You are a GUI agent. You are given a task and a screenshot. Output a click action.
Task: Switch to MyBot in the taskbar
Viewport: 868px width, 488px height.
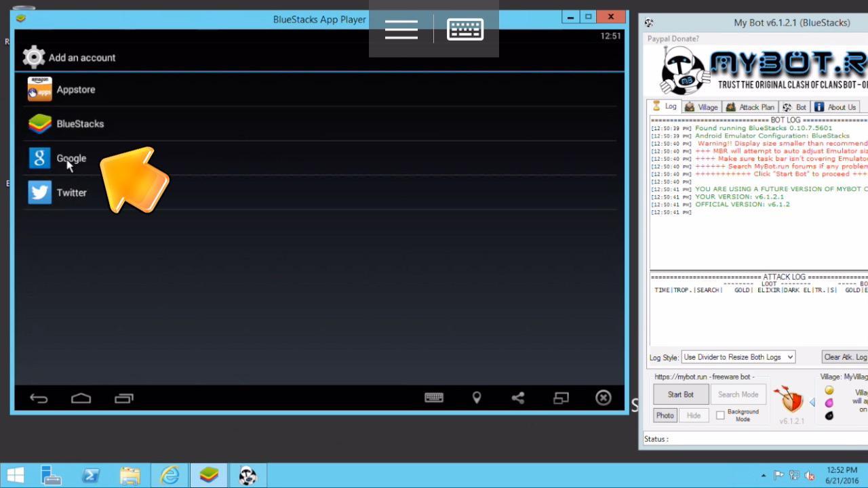pos(248,475)
